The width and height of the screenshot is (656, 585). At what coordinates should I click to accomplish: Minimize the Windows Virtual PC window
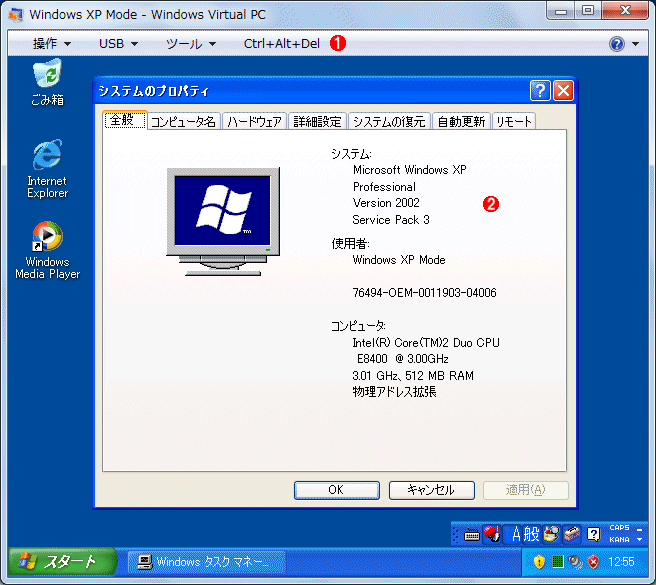pyautogui.click(x=561, y=11)
